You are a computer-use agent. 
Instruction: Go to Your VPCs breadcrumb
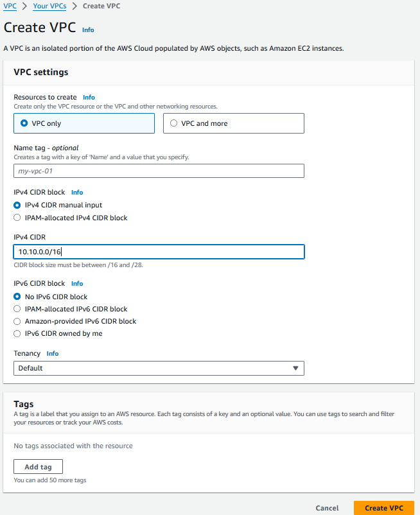click(x=49, y=6)
